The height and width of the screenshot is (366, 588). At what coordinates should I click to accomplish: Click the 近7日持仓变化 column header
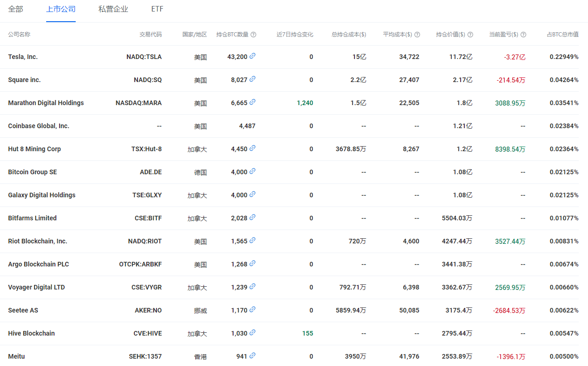click(x=295, y=35)
